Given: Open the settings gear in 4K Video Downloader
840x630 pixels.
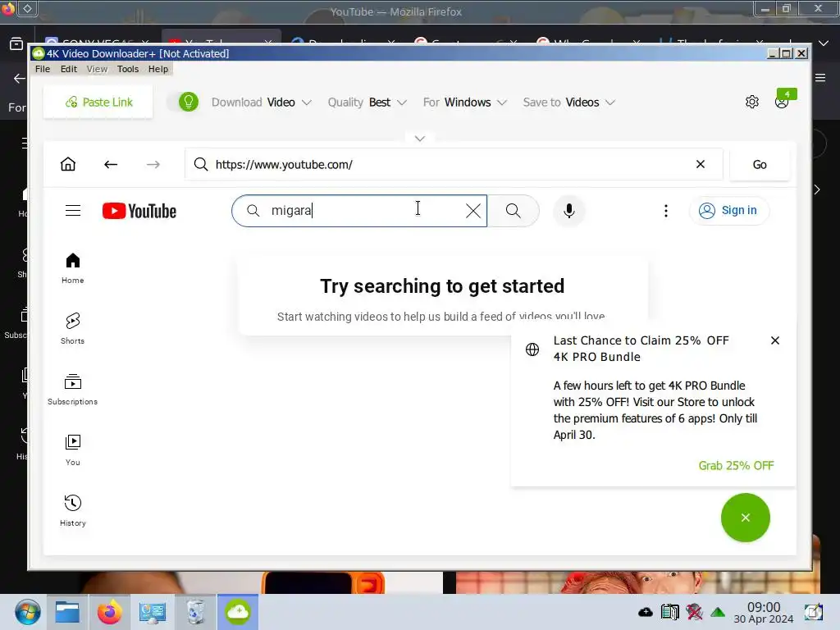Looking at the screenshot, I should point(751,102).
